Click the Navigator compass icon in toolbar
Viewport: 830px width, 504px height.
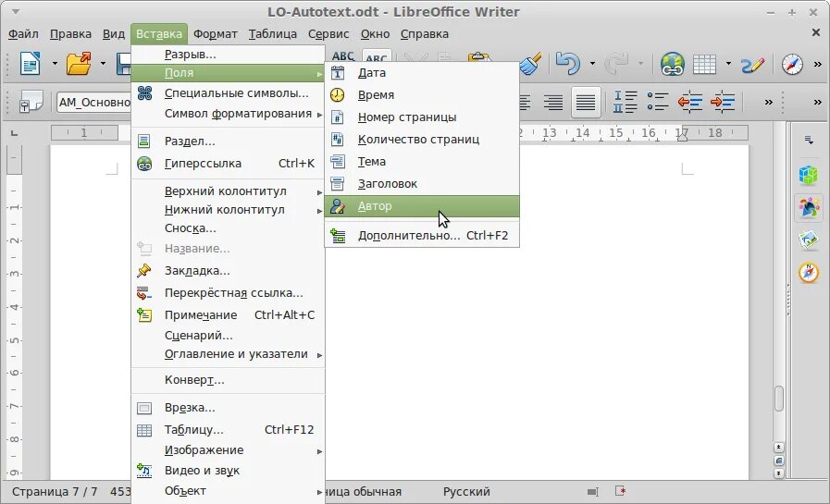pos(792,64)
